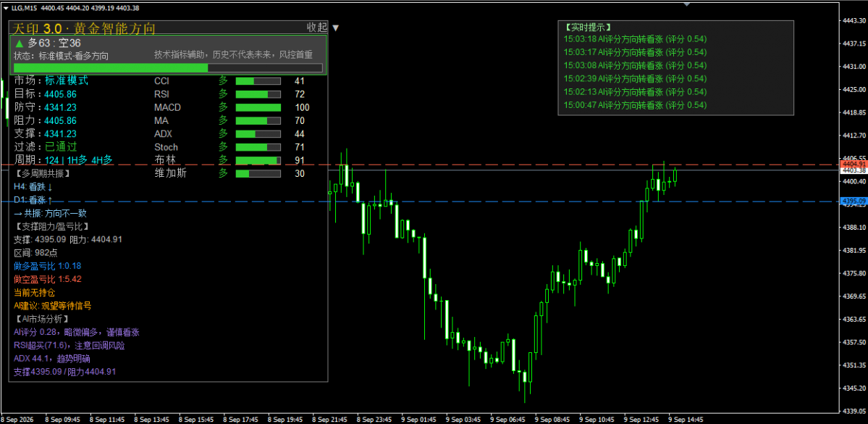Click the 共振: 方向不一致 line
This screenshot has height=424, width=868.
50,213
